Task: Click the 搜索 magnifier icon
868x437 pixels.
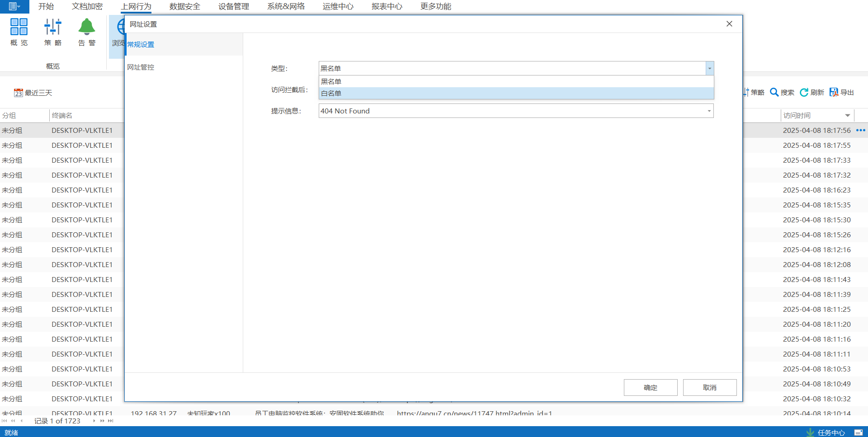Action: pos(774,93)
